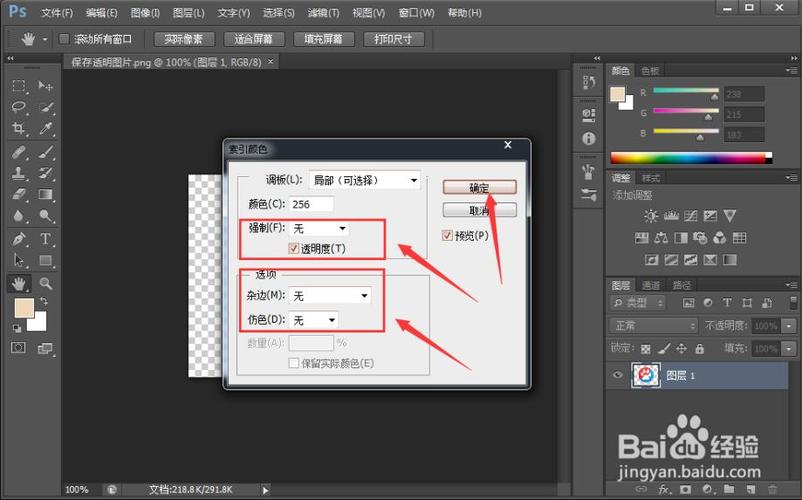Open the Forced (强制) dropdown

[319, 228]
